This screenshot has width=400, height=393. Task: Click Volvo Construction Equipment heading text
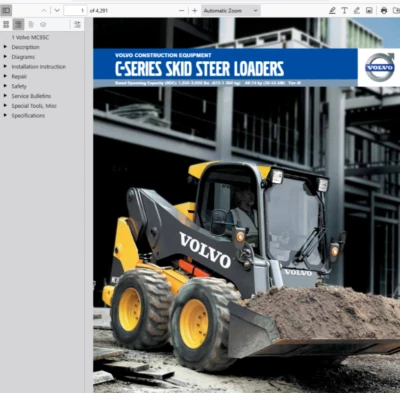point(163,55)
